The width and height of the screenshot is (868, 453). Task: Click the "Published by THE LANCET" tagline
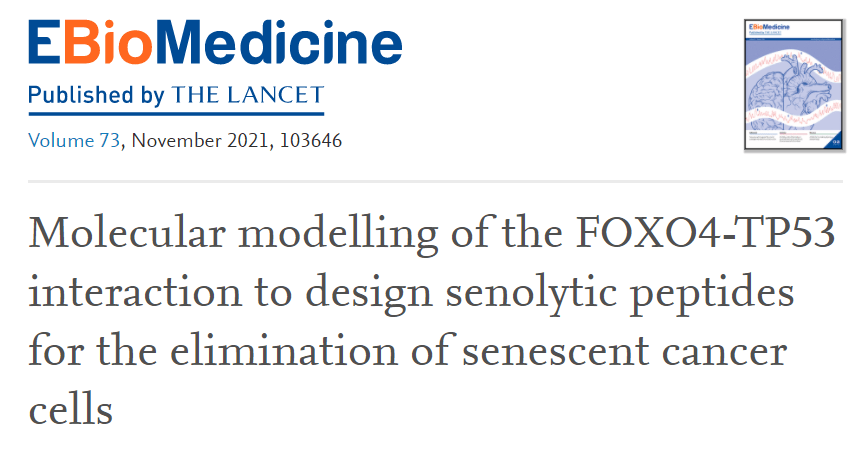(176, 95)
